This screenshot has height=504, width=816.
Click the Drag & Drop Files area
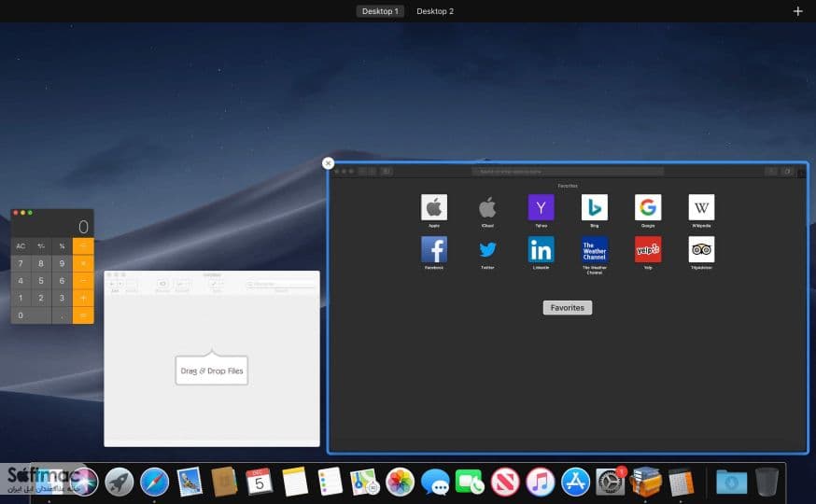[x=212, y=371]
